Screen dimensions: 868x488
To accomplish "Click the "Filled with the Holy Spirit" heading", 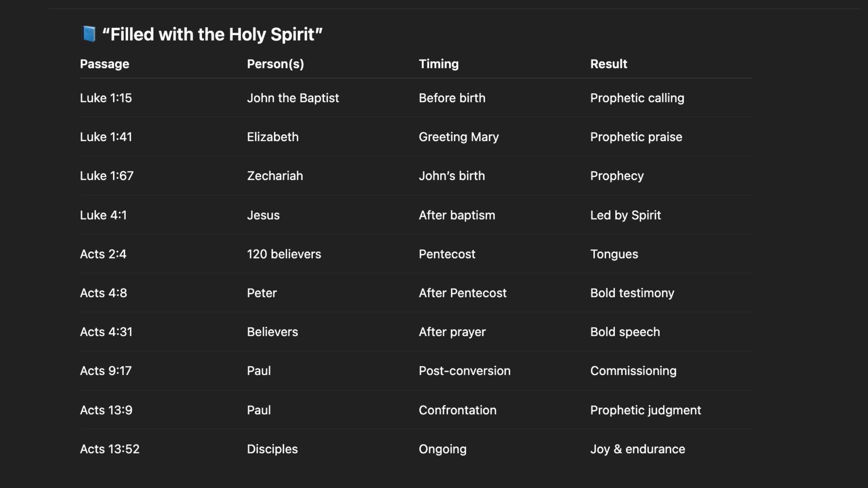I will pos(212,34).
